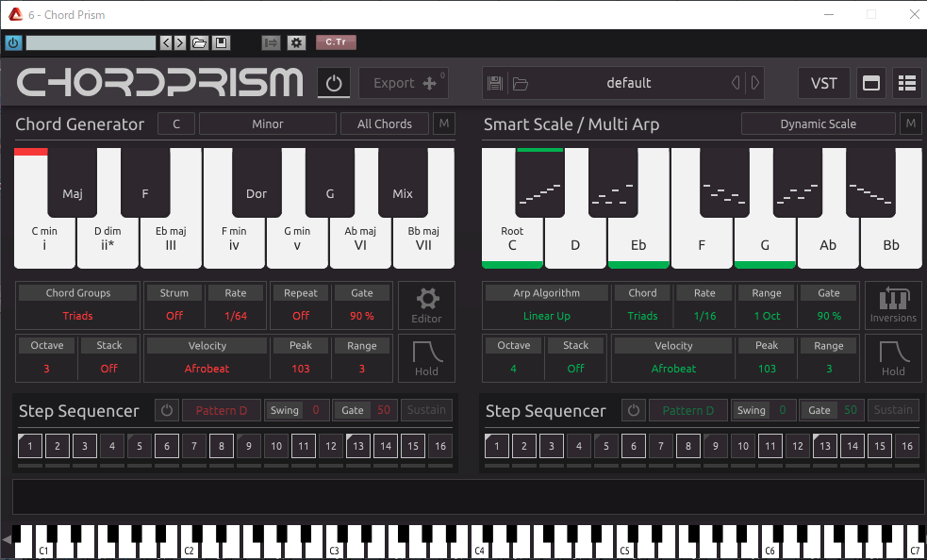Toggle step 4 in left Step Sequencer
Viewport: 927px width, 560px height.
pos(111,446)
